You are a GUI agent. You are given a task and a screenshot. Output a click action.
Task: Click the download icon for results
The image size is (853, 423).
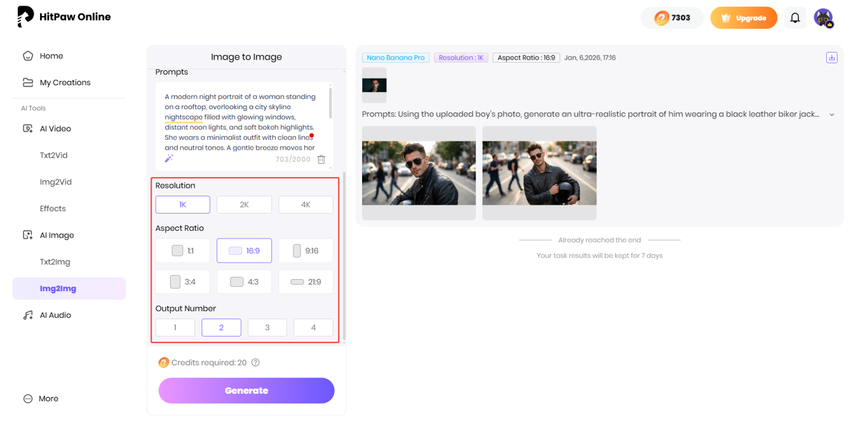coord(831,58)
